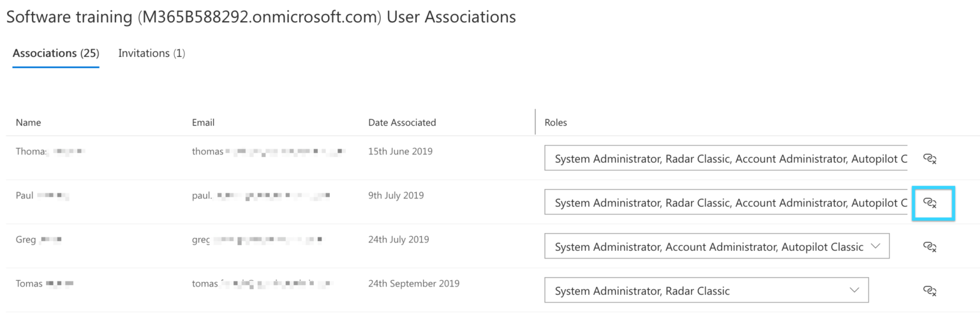980x314 pixels.
Task: Click the Email column header
Action: click(204, 123)
